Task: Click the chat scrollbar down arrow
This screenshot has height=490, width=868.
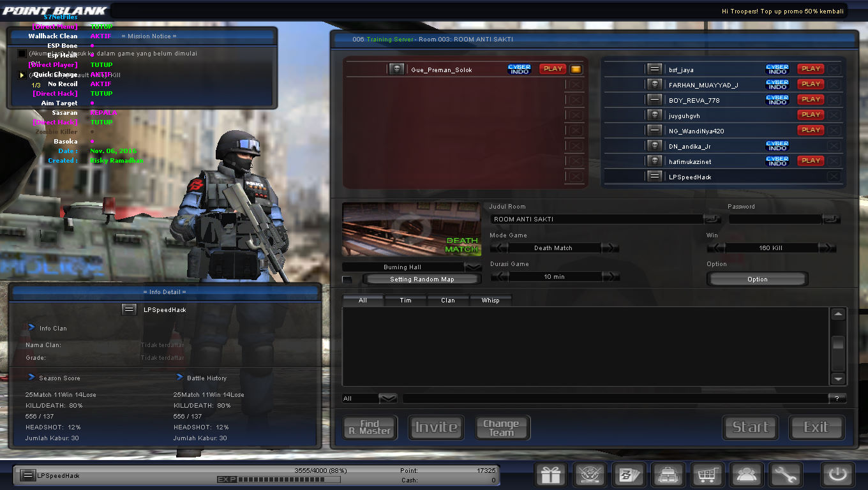Action: tap(838, 378)
